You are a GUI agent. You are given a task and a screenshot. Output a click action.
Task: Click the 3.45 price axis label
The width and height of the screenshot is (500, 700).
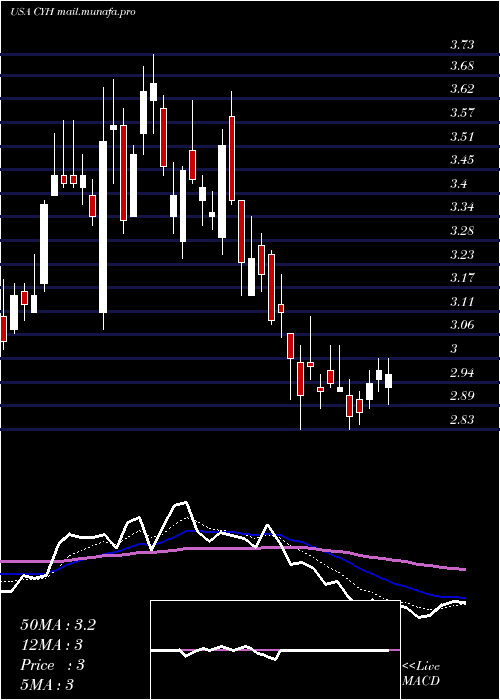click(462, 160)
